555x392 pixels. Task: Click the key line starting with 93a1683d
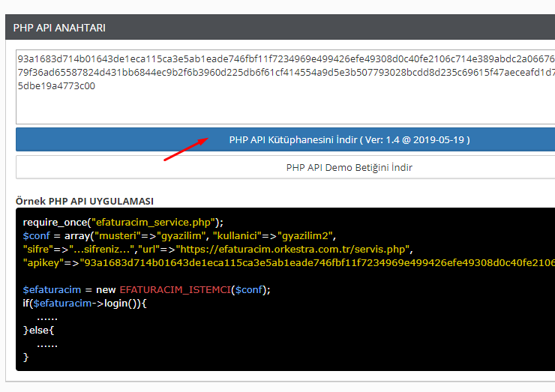[x=285, y=58]
